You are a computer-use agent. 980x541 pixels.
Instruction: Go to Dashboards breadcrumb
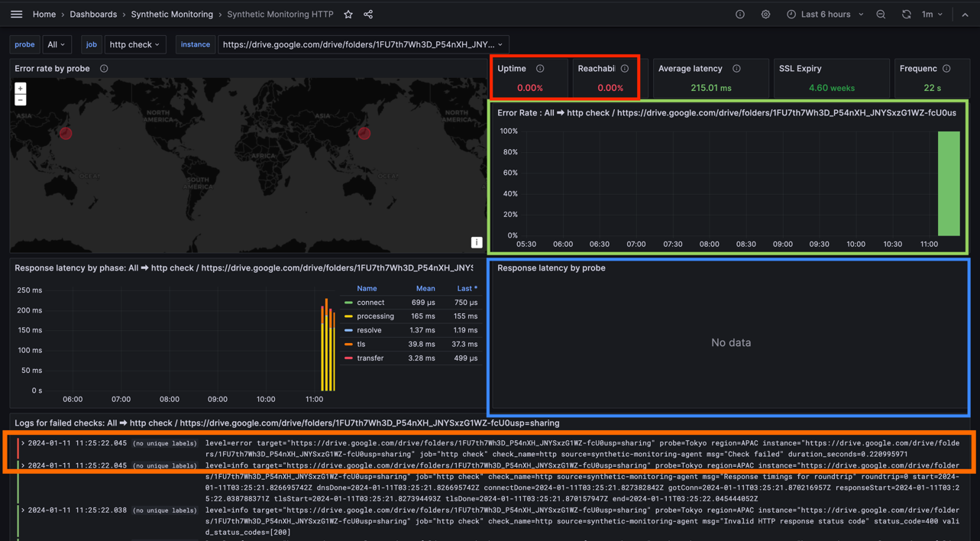(x=93, y=15)
